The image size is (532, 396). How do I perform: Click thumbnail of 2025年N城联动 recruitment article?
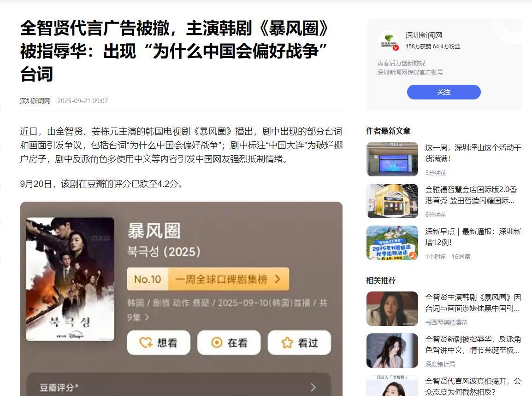click(x=392, y=243)
